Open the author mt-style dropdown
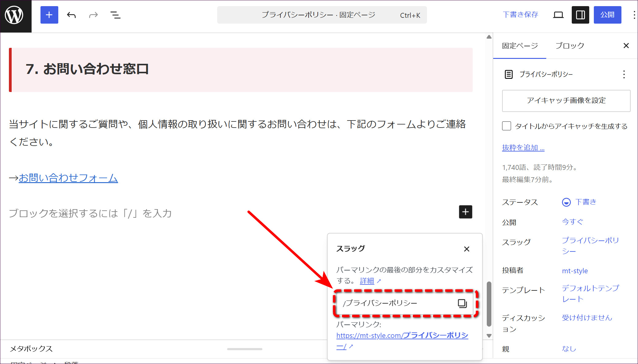This screenshot has width=638, height=364. pos(575,271)
